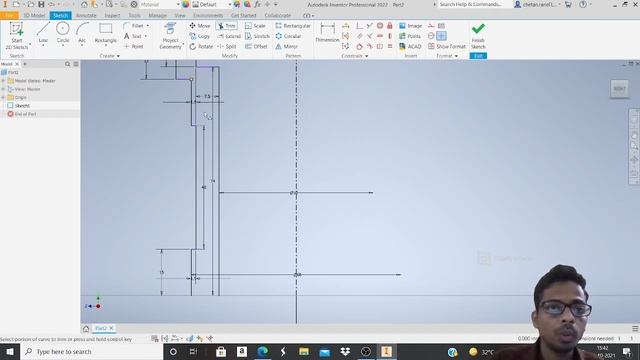Click Project Geometry

pos(171,36)
